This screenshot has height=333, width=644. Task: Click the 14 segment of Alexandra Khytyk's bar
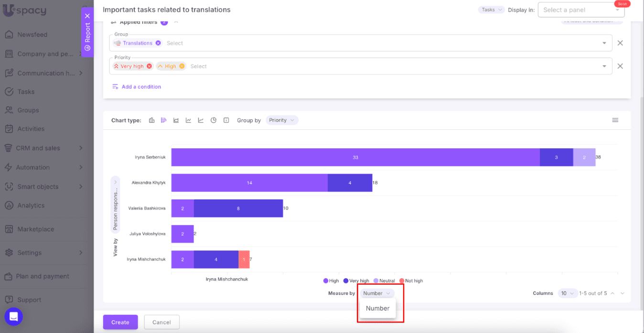coord(249,183)
